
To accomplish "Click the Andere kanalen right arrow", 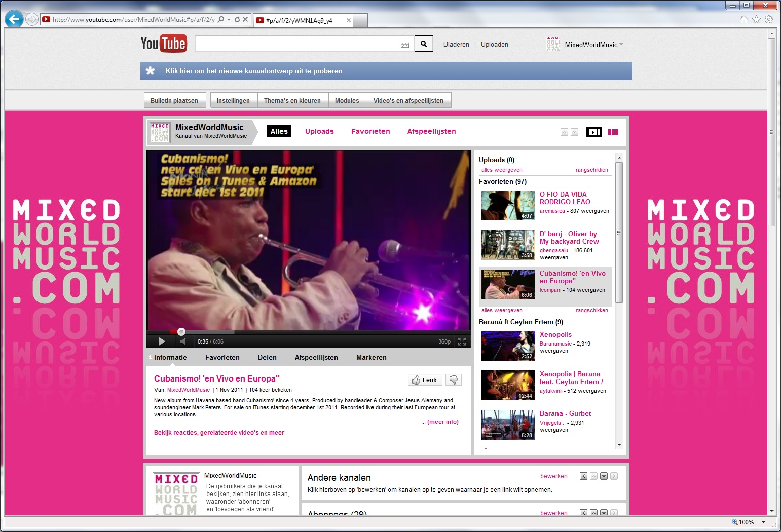I will coord(614,476).
